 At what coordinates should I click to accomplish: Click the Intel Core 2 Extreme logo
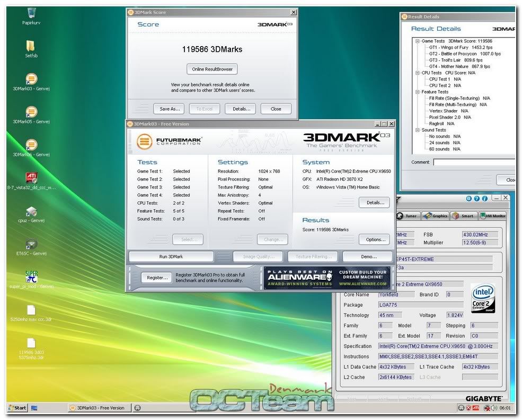coord(483,298)
